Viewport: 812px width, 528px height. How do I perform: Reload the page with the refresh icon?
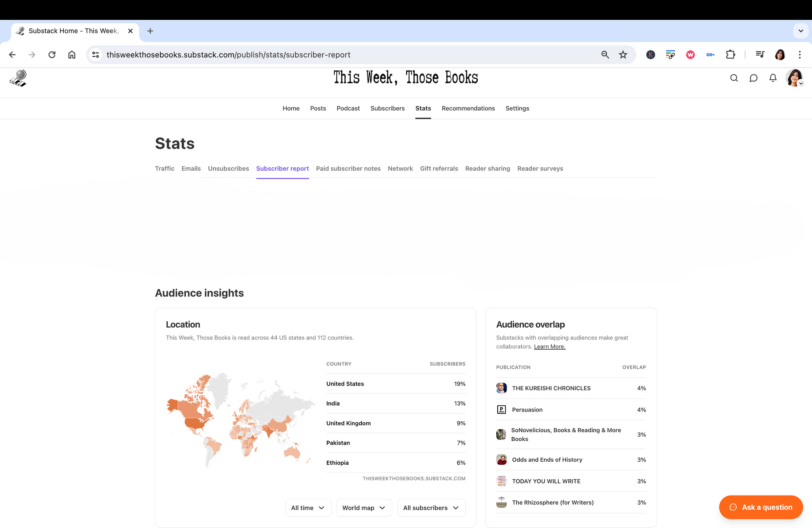52,54
